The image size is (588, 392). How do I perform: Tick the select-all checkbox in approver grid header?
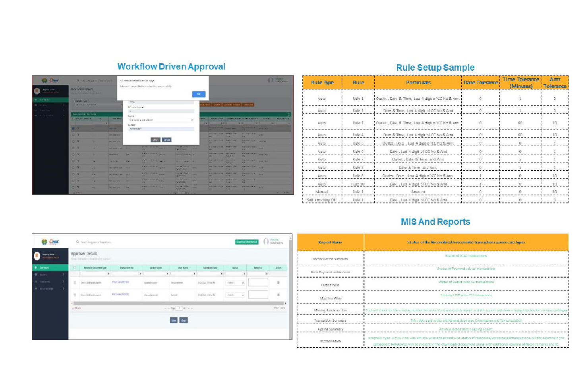(x=75, y=268)
